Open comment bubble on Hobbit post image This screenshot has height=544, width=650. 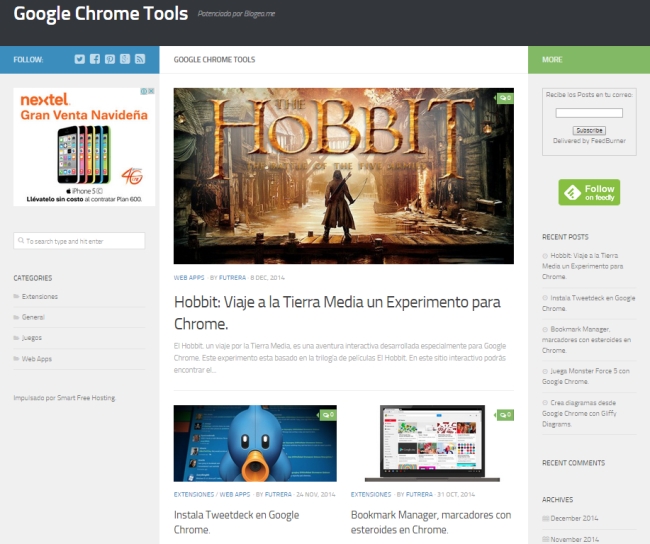[x=505, y=98]
